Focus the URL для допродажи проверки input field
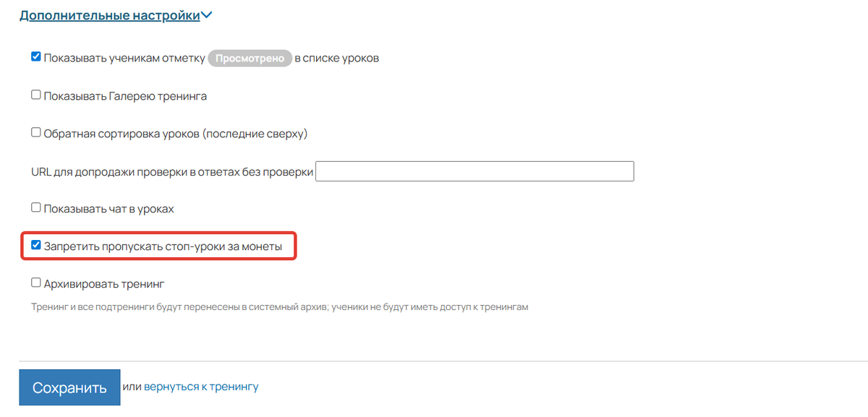 click(x=475, y=171)
